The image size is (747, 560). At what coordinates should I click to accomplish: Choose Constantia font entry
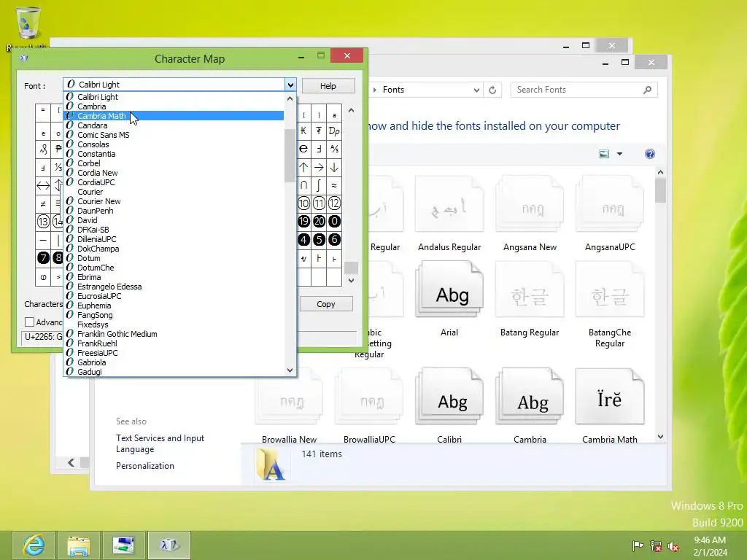coord(174,154)
